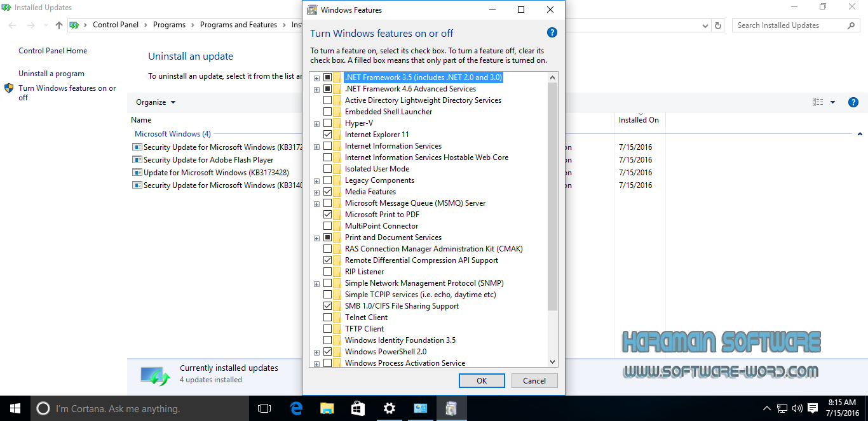Viewport: 868px width, 421px height.
Task: Enable Hyper-V checkbox
Action: coord(328,123)
